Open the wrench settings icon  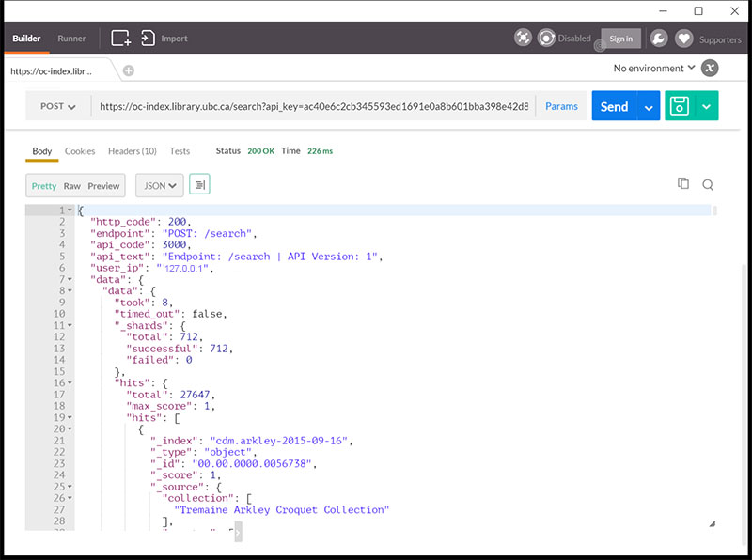click(x=659, y=39)
